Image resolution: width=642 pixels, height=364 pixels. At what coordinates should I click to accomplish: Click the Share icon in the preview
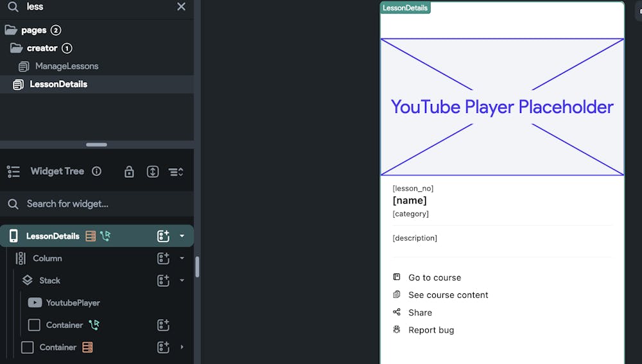coord(397,312)
